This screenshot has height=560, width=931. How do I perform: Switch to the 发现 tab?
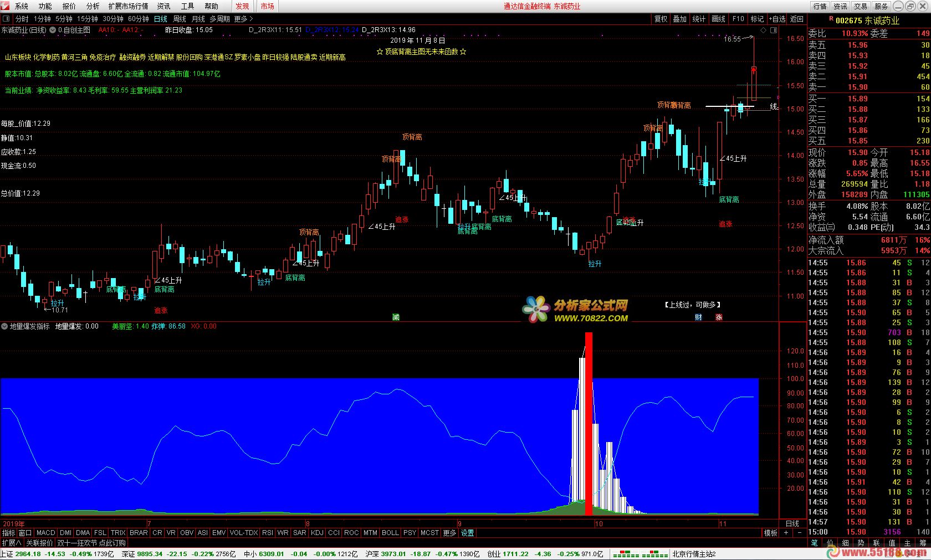coord(242,6)
